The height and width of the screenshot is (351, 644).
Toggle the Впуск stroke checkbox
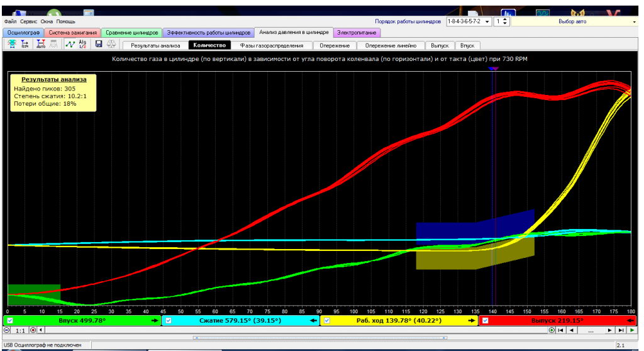(x=10, y=321)
